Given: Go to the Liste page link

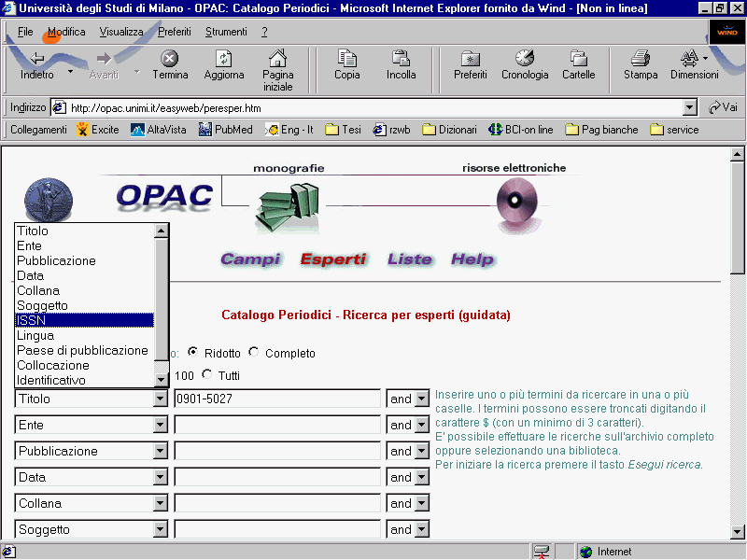Looking at the screenshot, I should (x=410, y=259).
